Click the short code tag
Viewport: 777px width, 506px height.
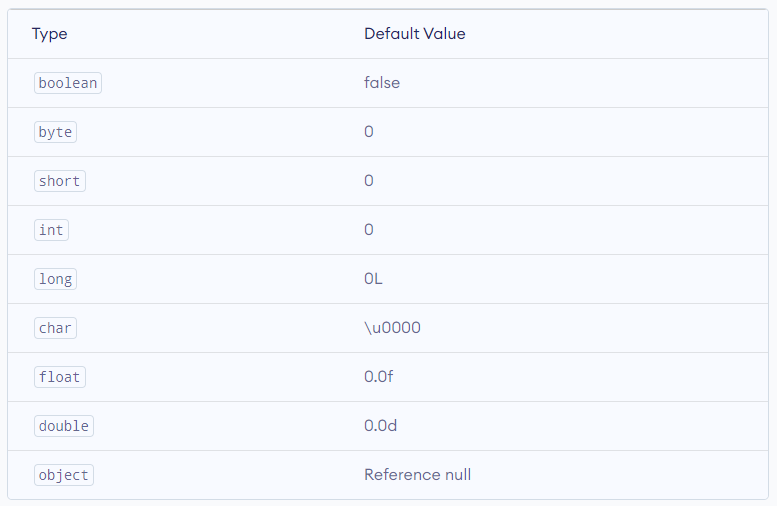pyautogui.click(x=59, y=181)
